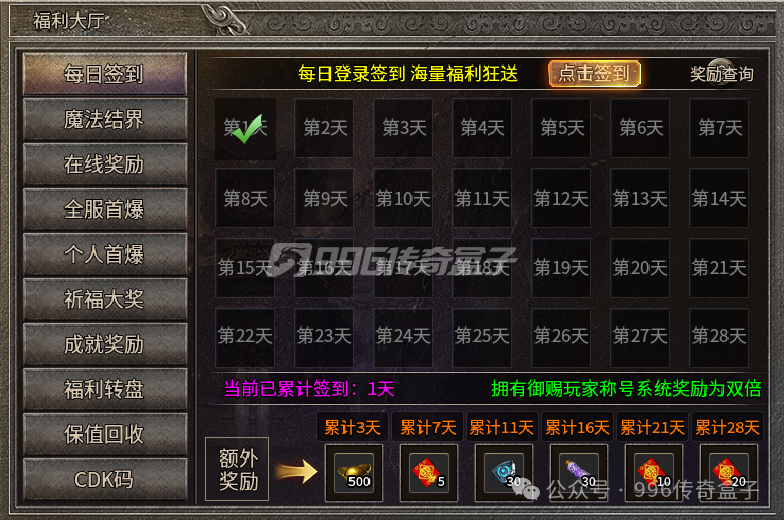Click the purple scroll reward under 累计16天
Image resolution: width=784 pixels, height=520 pixels.
tap(579, 473)
